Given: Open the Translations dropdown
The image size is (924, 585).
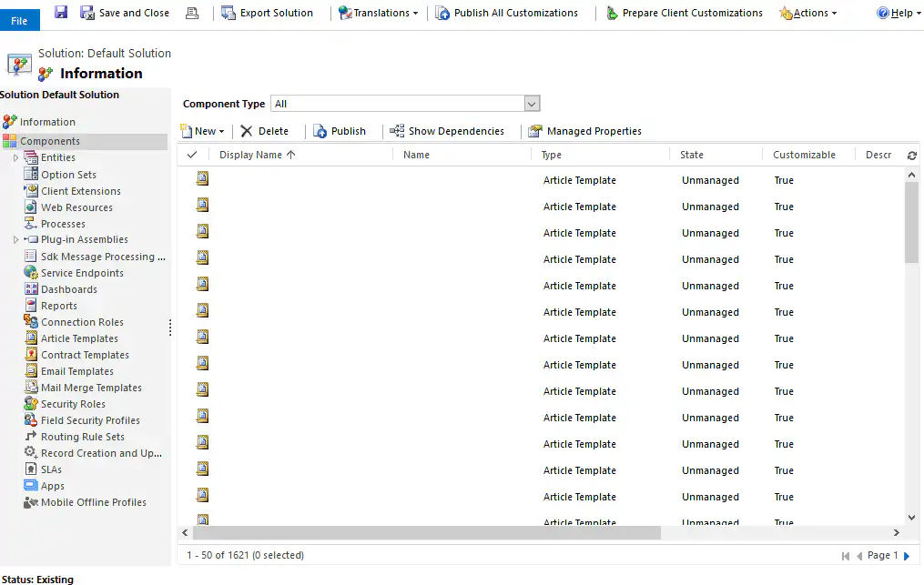Looking at the screenshot, I should click(376, 13).
